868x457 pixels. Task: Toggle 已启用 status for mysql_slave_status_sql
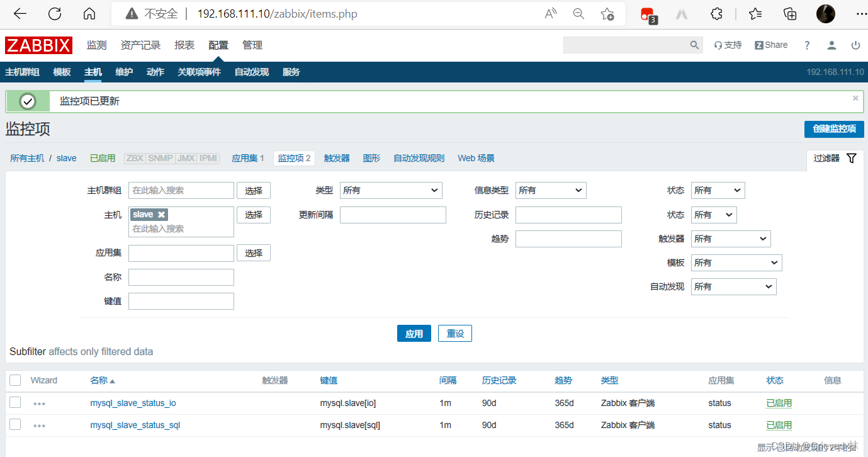779,425
